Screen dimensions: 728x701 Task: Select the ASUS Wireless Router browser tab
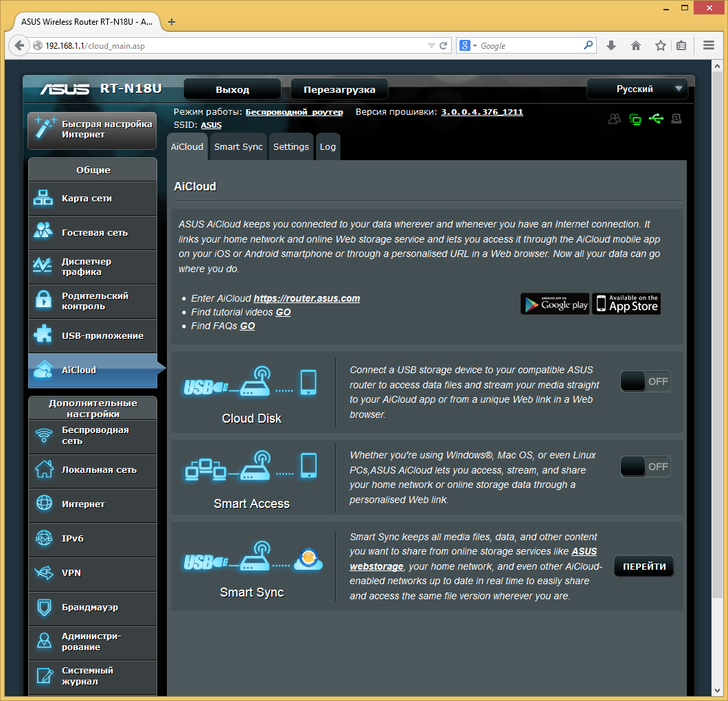tap(87, 22)
